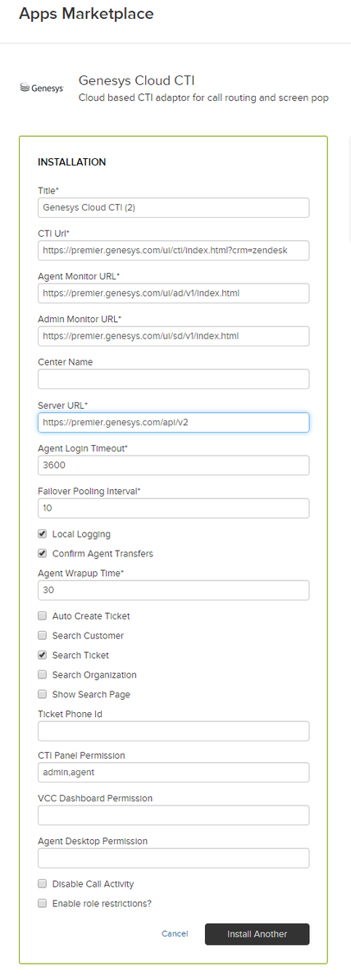Click into the CTI Url field
This screenshot has height=980, width=351.
pyautogui.click(x=173, y=251)
